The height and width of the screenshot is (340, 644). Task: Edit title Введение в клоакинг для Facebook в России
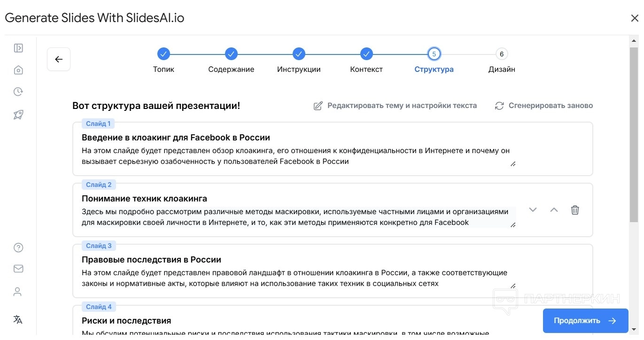(x=176, y=138)
